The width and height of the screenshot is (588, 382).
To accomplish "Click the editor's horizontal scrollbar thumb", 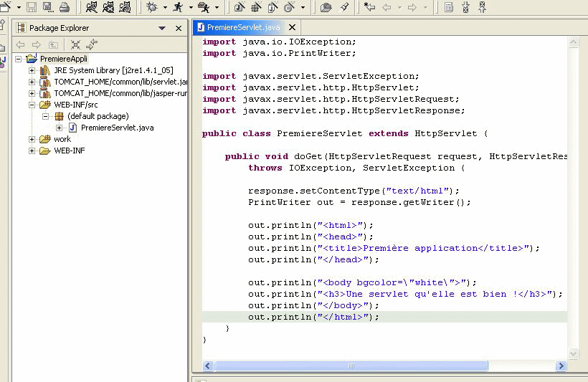I will pyautogui.click(x=351, y=366).
